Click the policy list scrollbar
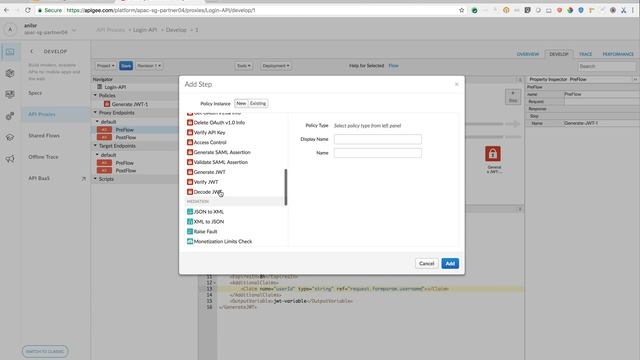The height and width of the screenshot is (360, 640). point(286,187)
